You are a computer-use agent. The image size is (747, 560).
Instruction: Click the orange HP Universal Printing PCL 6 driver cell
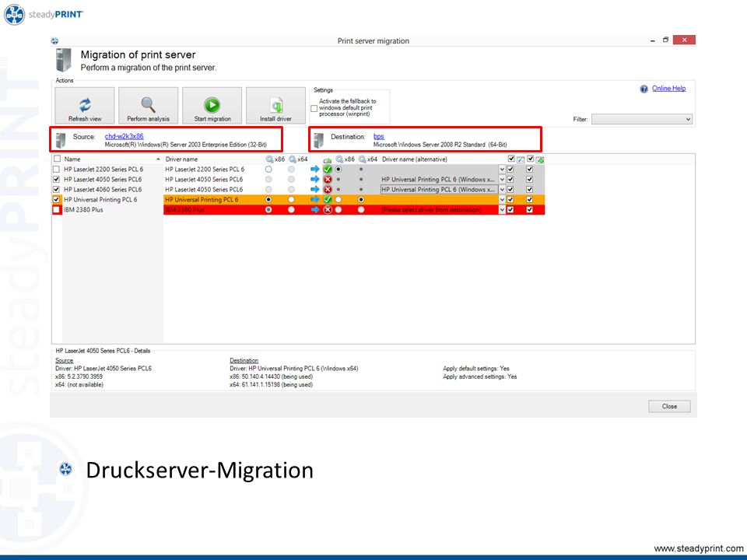pyautogui.click(x=213, y=200)
